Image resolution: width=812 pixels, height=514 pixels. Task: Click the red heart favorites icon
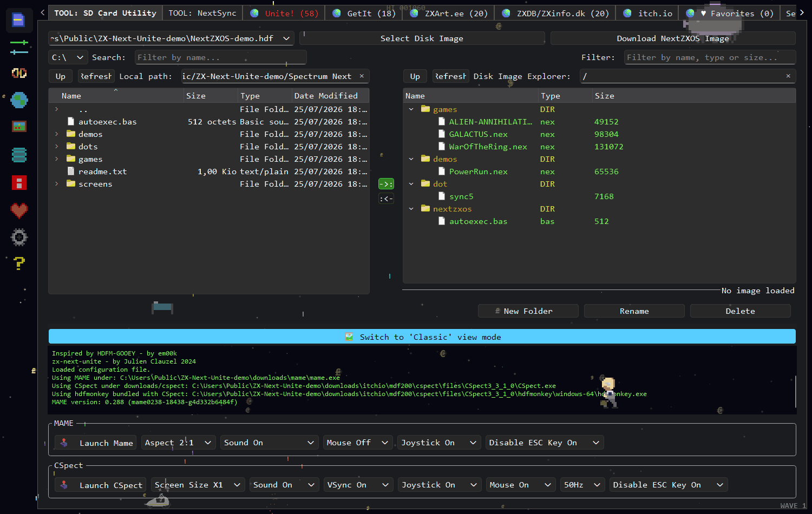pyautogui.click(x=19, y=210)
